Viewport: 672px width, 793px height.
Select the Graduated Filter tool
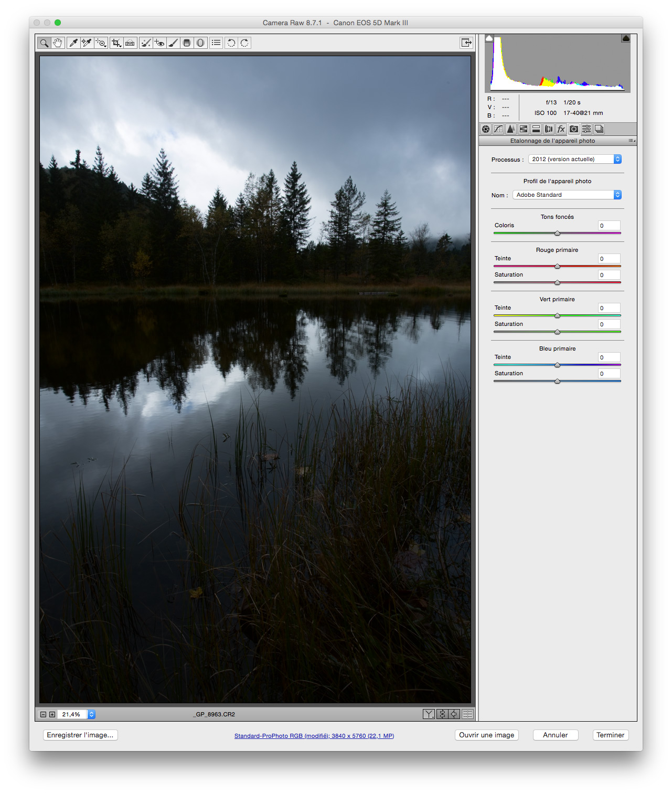[187, 43]
